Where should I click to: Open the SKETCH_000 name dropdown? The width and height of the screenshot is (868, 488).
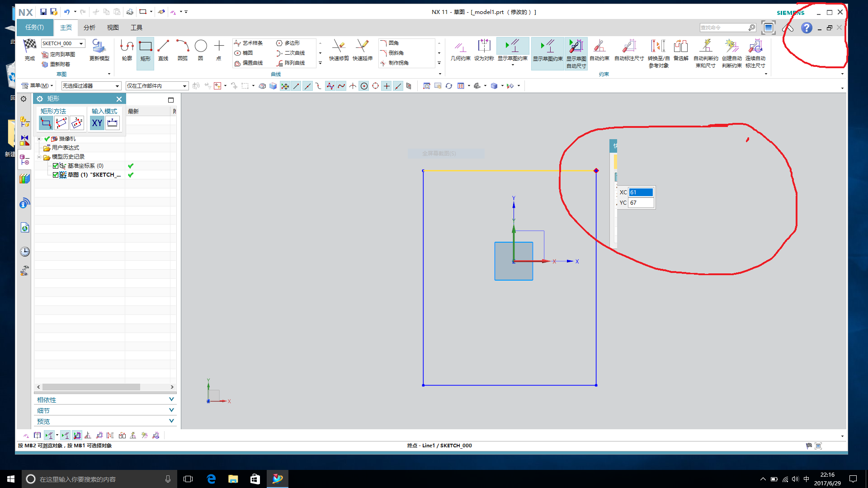click(x=81, y=43)
